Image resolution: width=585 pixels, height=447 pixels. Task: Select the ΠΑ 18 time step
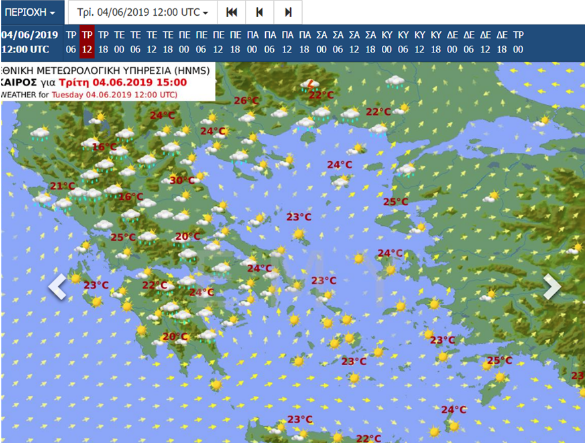click(x=304, y=42)
